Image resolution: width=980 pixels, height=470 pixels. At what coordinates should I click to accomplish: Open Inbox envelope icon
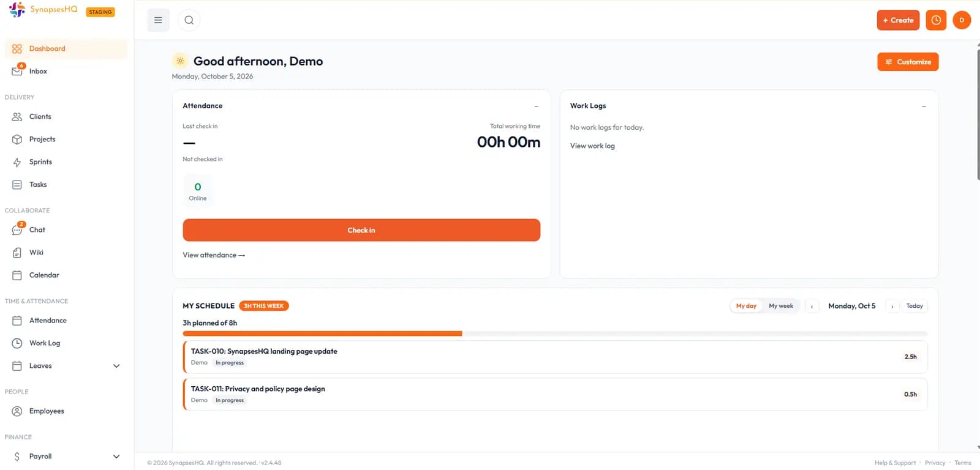17,71
